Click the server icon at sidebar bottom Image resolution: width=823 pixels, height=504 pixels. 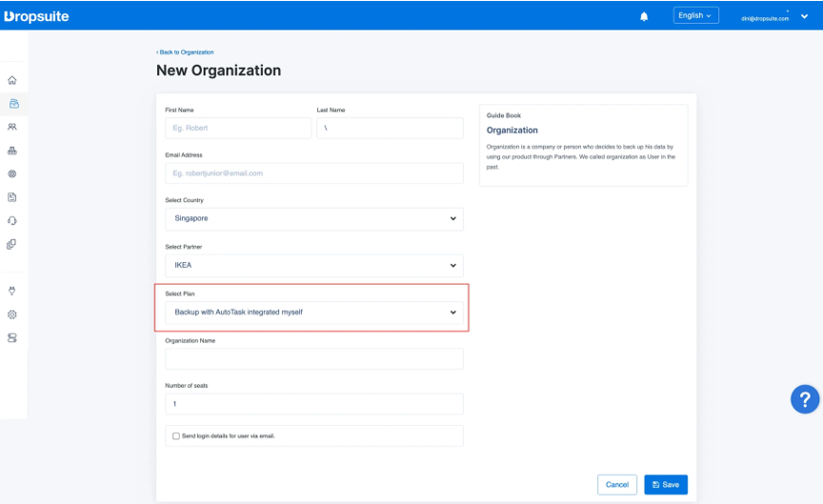tap(12, 338)
